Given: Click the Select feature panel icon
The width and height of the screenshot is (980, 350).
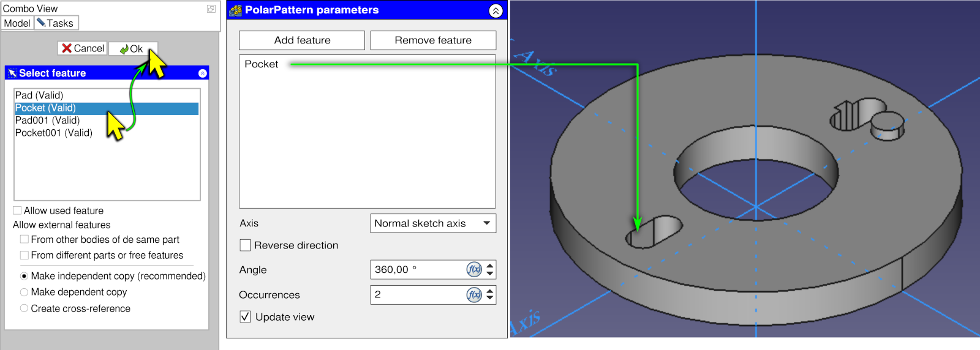Looking at the screenshot, I should tap(12, 73).
